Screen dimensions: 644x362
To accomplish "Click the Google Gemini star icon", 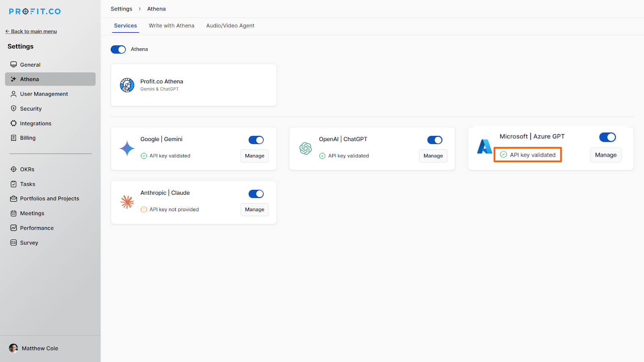I will tap(127, 148).
